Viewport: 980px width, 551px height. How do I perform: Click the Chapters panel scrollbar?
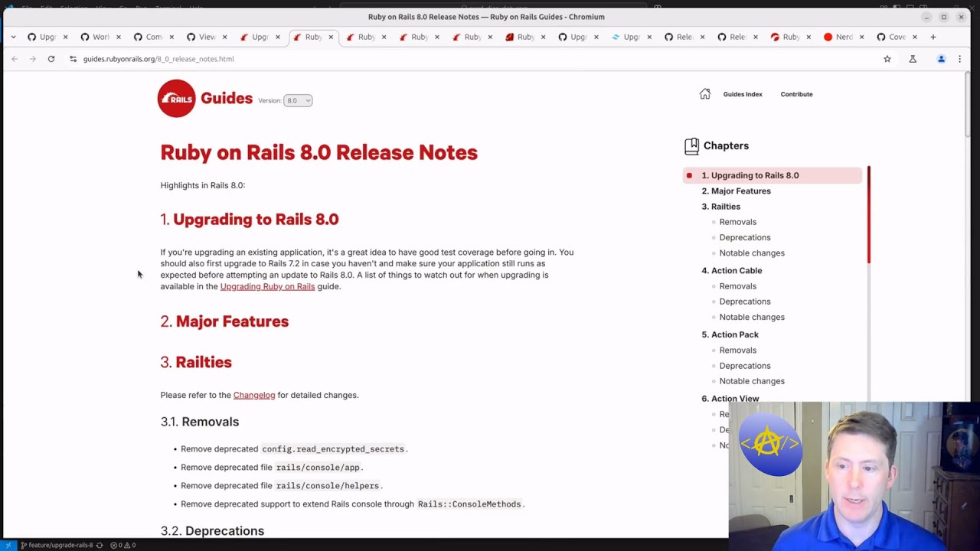pyautogui.click(x=869, y=214)
